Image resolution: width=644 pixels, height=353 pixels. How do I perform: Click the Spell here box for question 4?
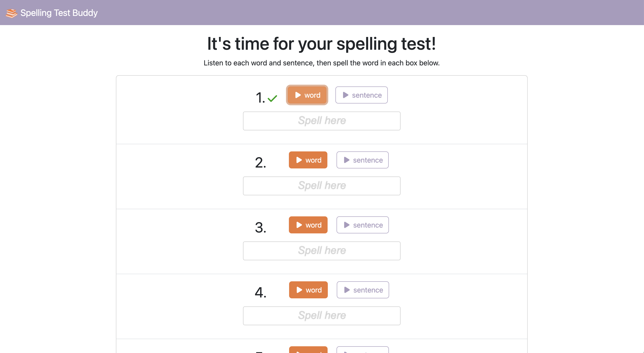click(322, 315)
